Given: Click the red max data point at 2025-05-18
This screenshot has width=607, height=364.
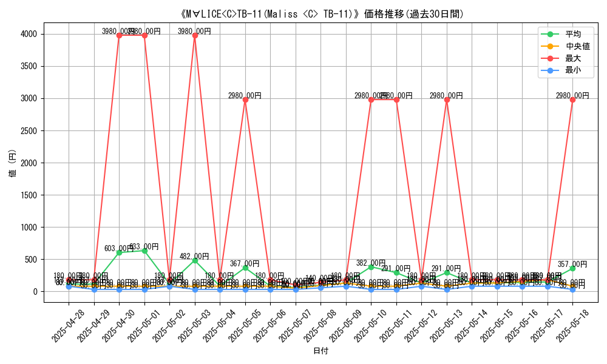Looking at the screenshot, I should pyautogui.click(x=573, y=100).
